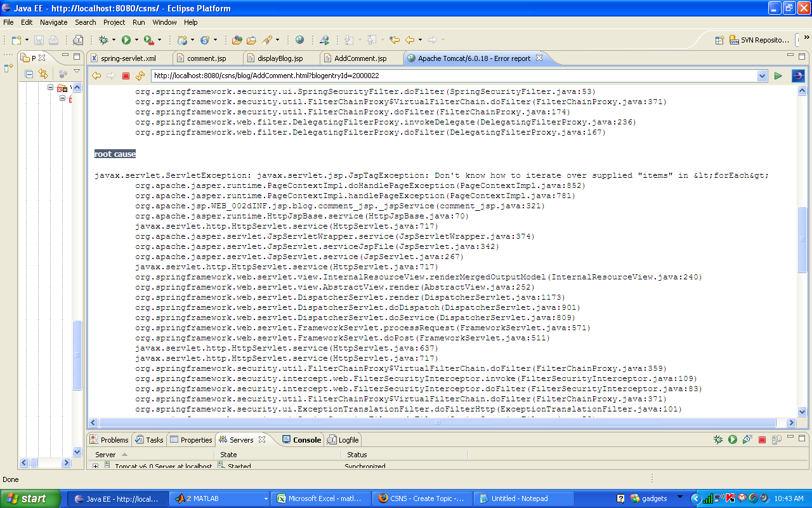Viewport: 812px width, 508px height.
Task: Toggle Link with Editor in project explorer
Action: (43, 74)
